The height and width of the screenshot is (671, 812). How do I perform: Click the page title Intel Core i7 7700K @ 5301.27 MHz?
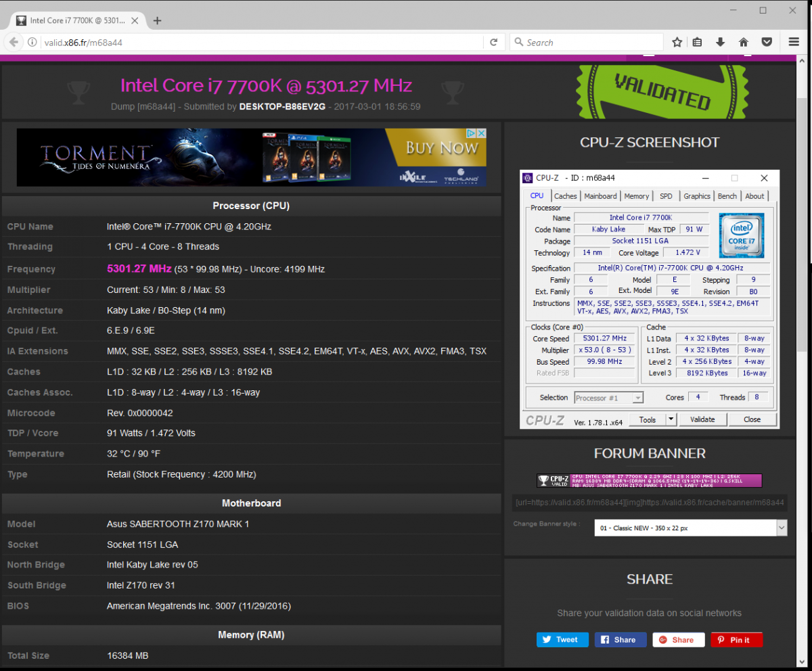point(266,86)
